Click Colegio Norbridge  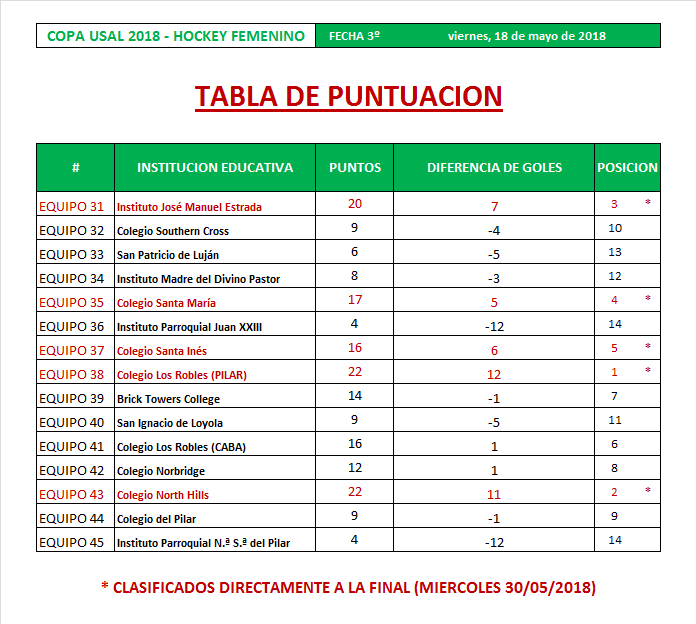point(161,471)
